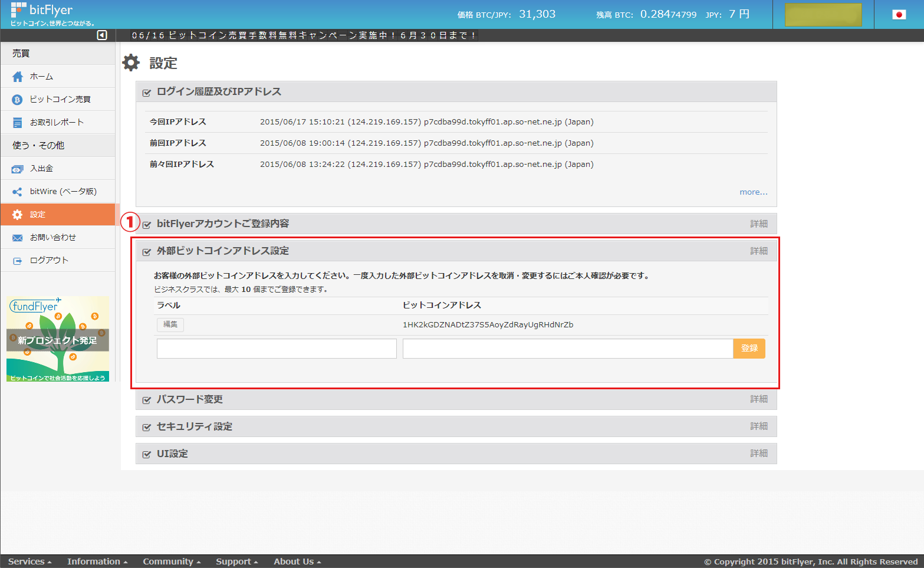
Task: Click the registered address 1HK2kGDZNADtZ37S5AoyZdRayUgRHdNrZb
Action: tap(488, 325)
